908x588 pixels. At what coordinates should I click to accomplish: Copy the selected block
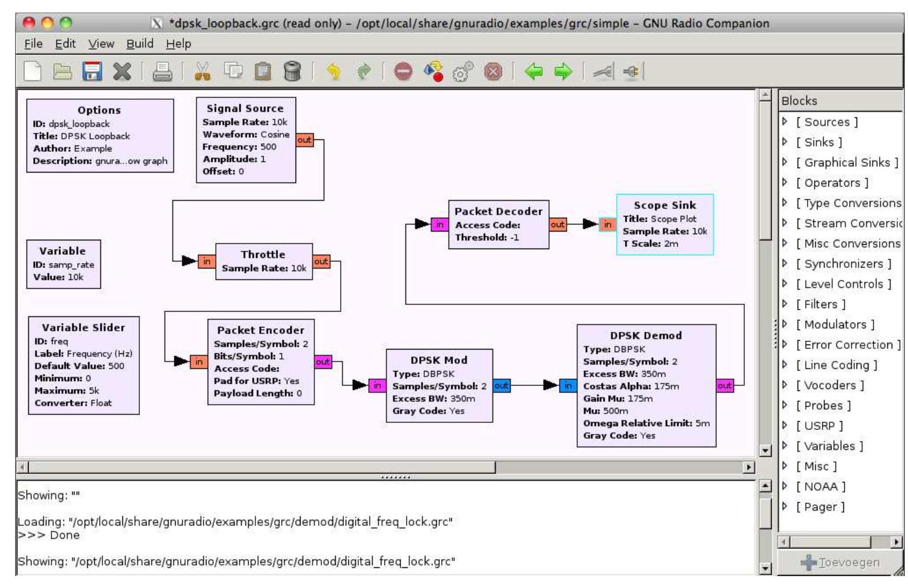pyautogui.click(x=233, y=72)
